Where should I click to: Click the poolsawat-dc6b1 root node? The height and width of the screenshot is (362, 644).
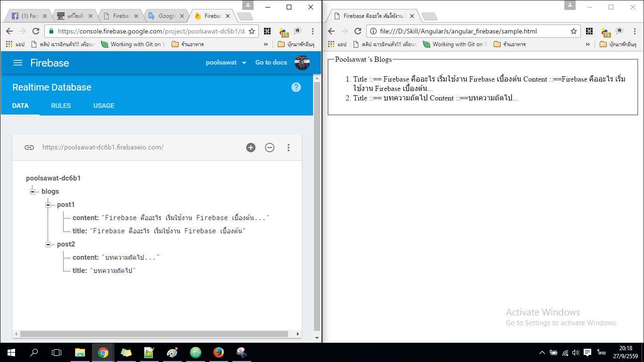(53, 179)
